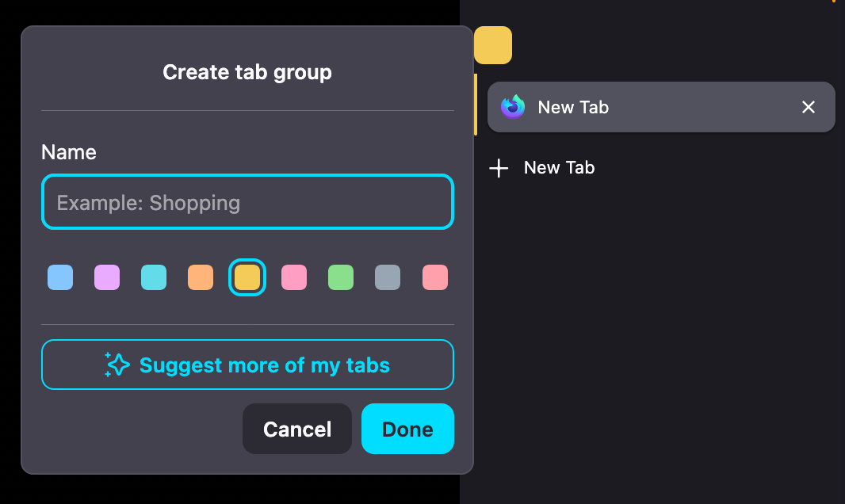Viewport: 845px width, 504px height.
Task: Cancel the tab group creation
Action: pyautogui.click(x=297, y=430)
